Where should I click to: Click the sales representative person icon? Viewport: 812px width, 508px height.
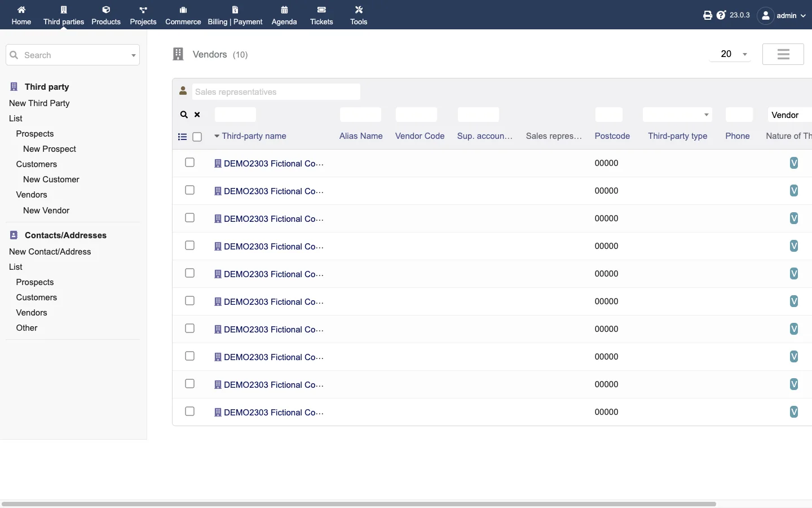pyautogui.click(x=183, y=91)
